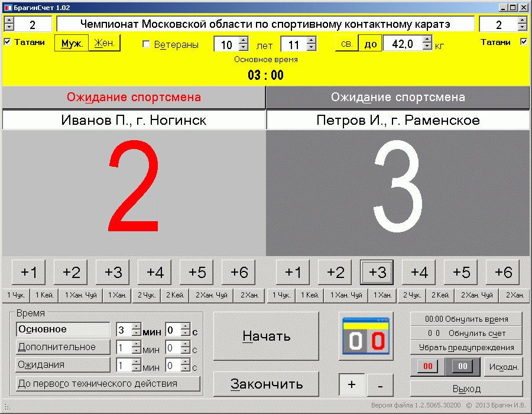Click Убрать предупреждения button
This screenshot has width=532, height=414.
466,348
